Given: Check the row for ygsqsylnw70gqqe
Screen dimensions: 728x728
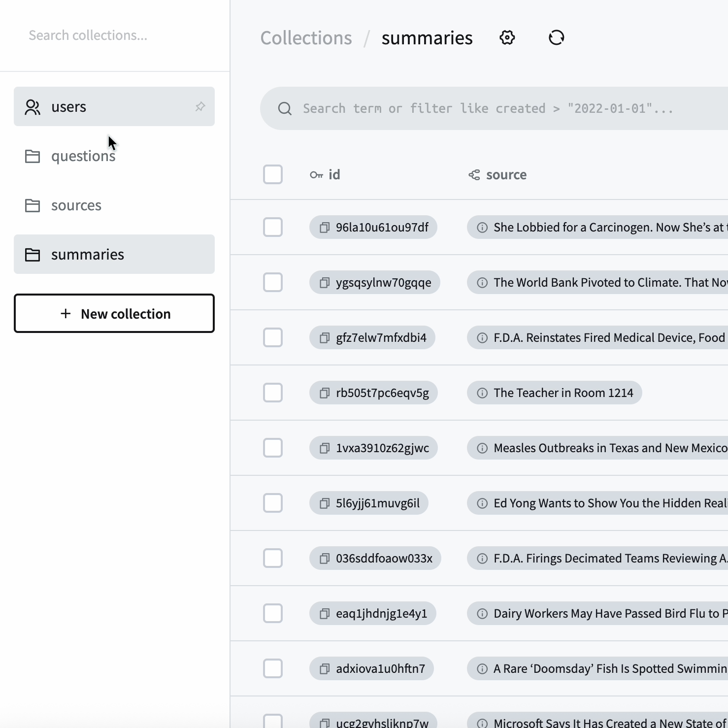Looking at the screenshot, I should click(x=273, y=283).
